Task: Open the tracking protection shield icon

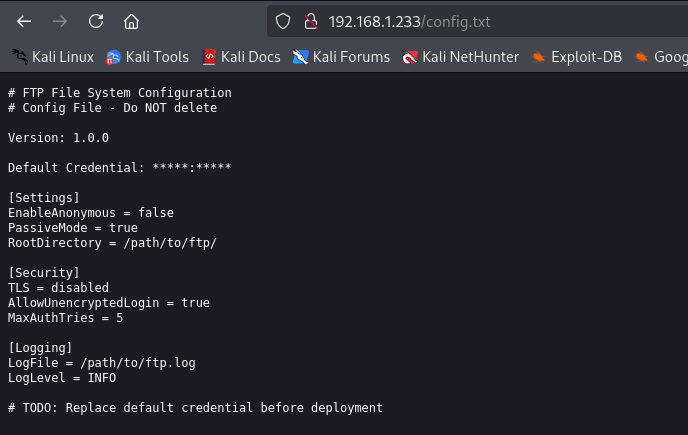Action: pyautogui.click(x=283, y=21)
